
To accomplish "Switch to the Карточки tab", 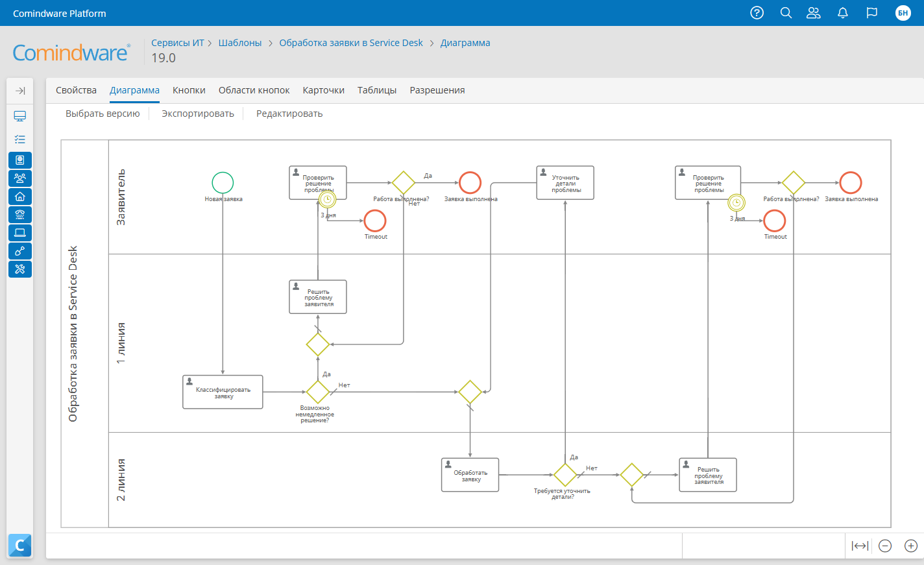I will [x=323, y=90].
